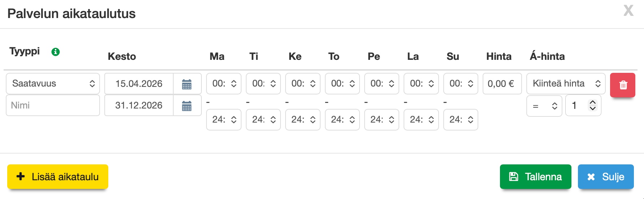Close dialog with the X icon at top right
Screen dimensions: 644x199
tap(628, 11)
